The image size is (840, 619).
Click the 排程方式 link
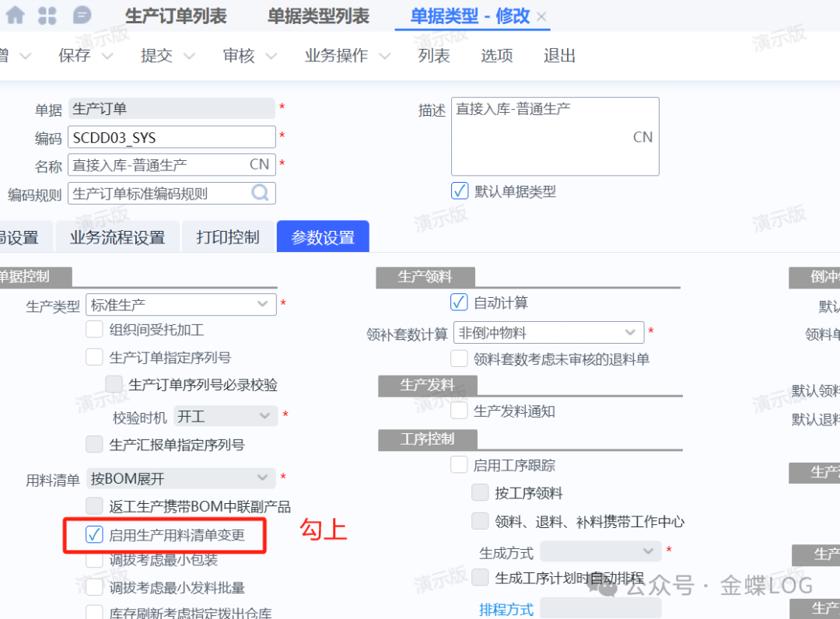pyautogui.click(x=506, y=609)
